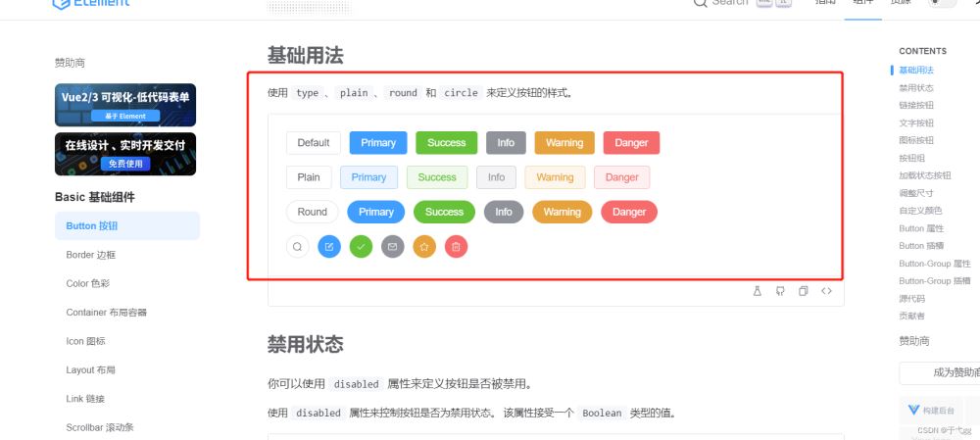Screen dimensions: 980x440
Task: Open the GitHub icon under the demo
Action: pyautogui.click(x=780, y=291)
